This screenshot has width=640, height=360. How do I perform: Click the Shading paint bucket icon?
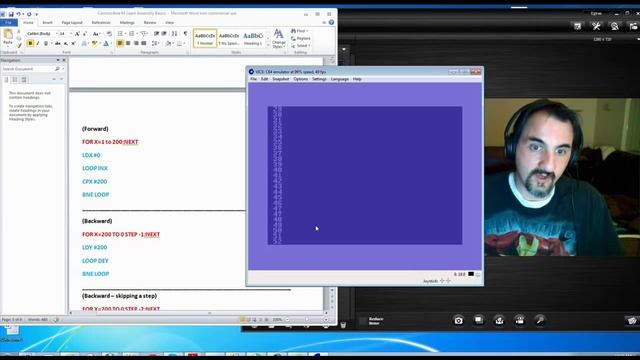point(169,43)
